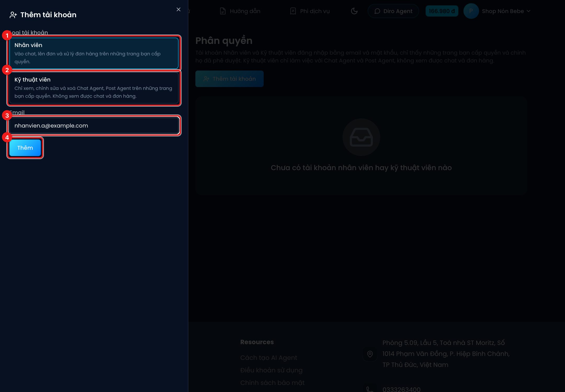
Task: Click the Email input field
Action: (94, 125)
